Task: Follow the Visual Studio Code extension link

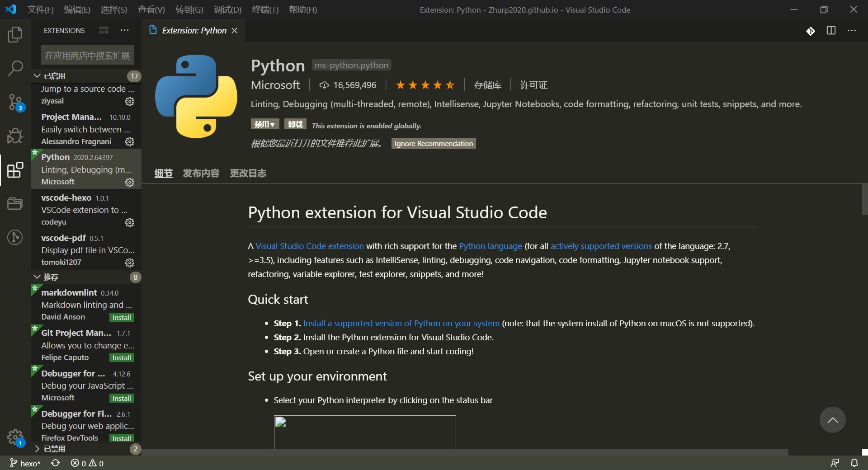Action: coord(310,246)
